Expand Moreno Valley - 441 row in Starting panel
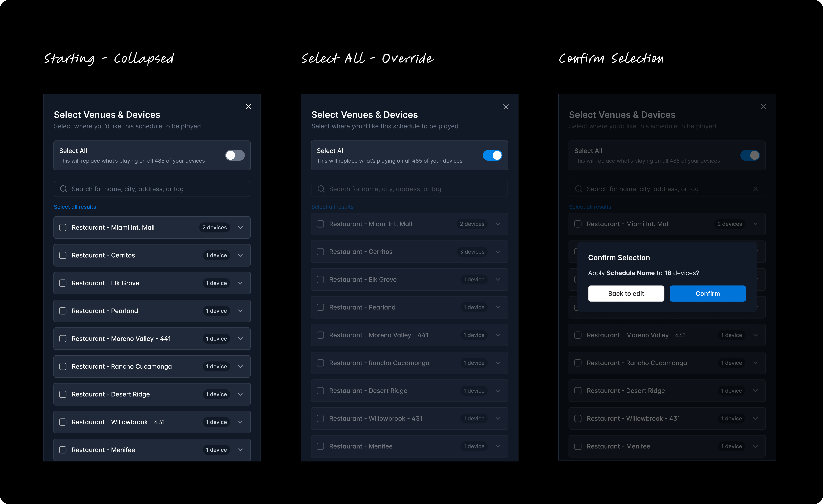This screenshot has width=823, height=504. coord(241,339)
